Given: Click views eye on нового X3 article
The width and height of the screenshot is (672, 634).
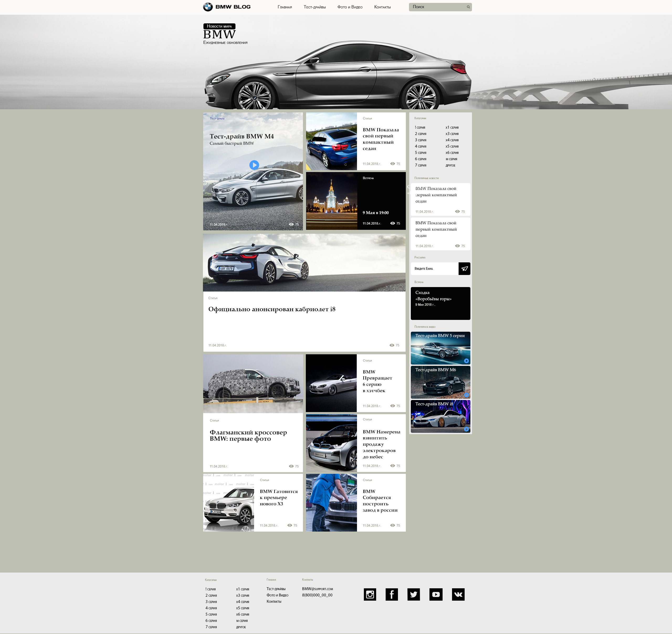Looking at the screenshot, I should (x=290, y=526).
